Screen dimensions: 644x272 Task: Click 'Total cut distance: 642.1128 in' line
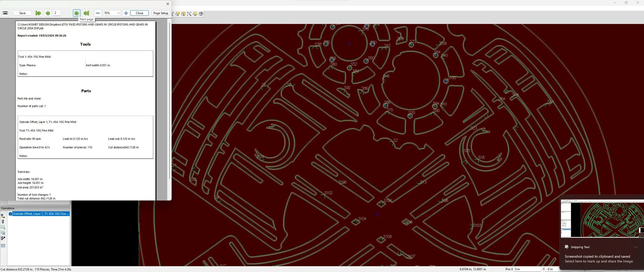[36, 199]
